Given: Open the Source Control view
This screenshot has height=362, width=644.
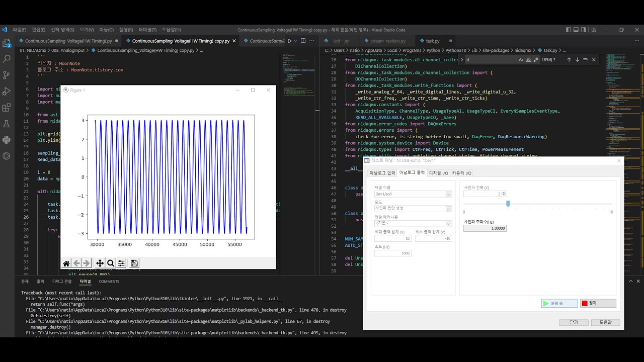Looking at the screenshot, I should 7,75.
